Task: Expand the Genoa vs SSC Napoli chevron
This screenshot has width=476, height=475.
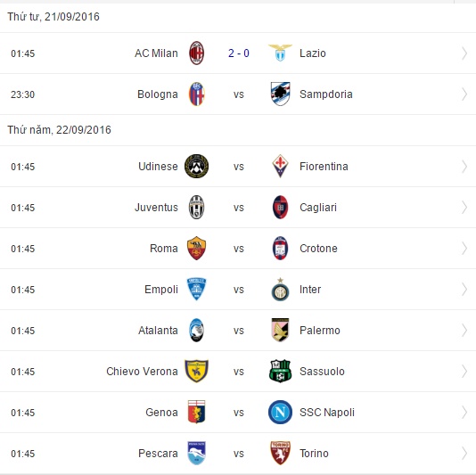Action: pos(464,413)
